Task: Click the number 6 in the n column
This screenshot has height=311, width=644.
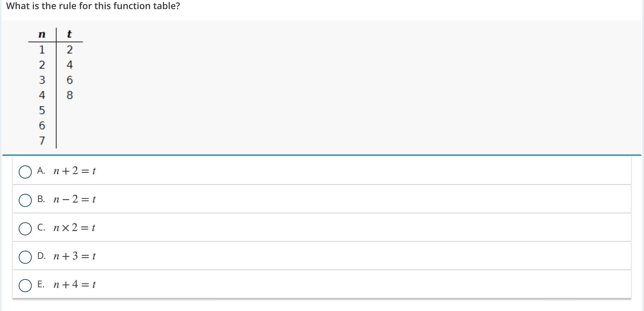Action: 42,126
